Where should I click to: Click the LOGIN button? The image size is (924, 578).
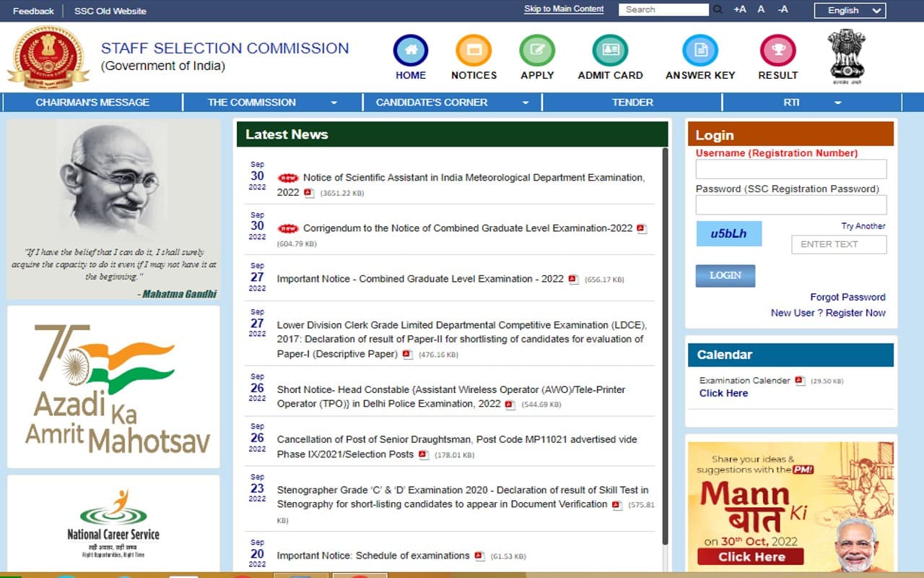pos(725,275)
